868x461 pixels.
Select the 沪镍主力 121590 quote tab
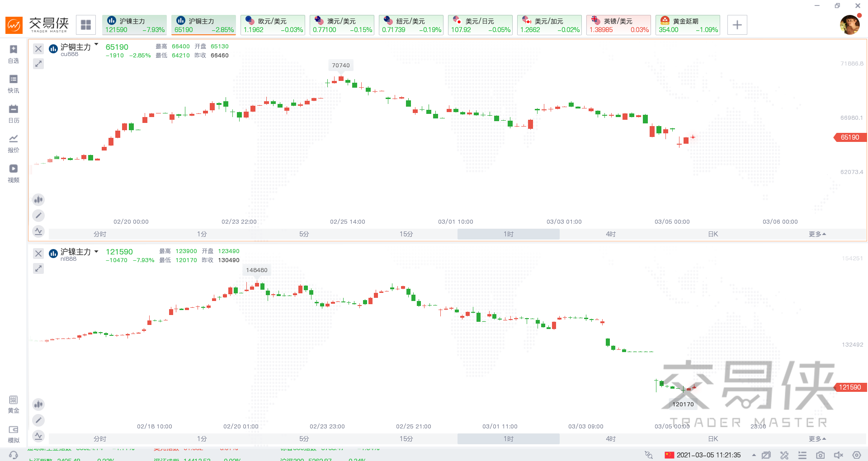pos(134,25)
